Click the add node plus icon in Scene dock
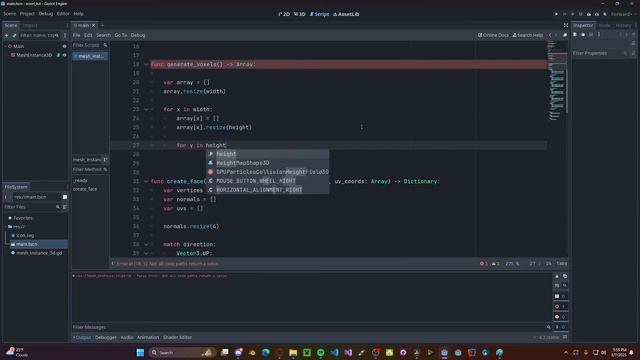The image size is (640, 360). [7, 36]
